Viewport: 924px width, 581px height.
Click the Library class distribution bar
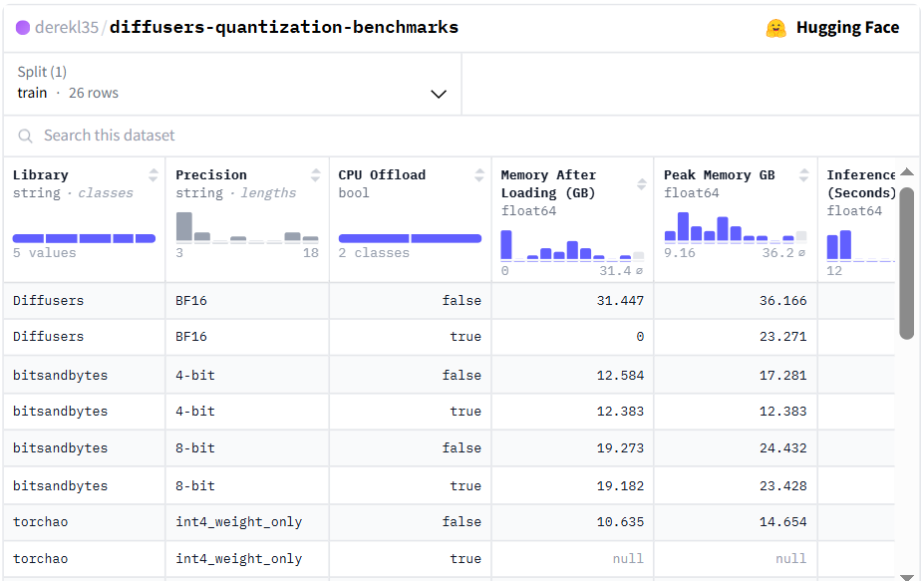pyautogui.click(x=85, y=238)
